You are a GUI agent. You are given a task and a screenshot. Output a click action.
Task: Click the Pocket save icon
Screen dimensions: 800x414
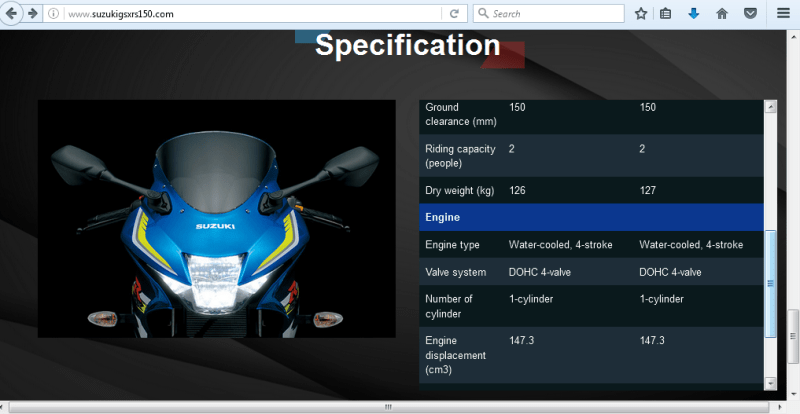click(x=749, y=14)
